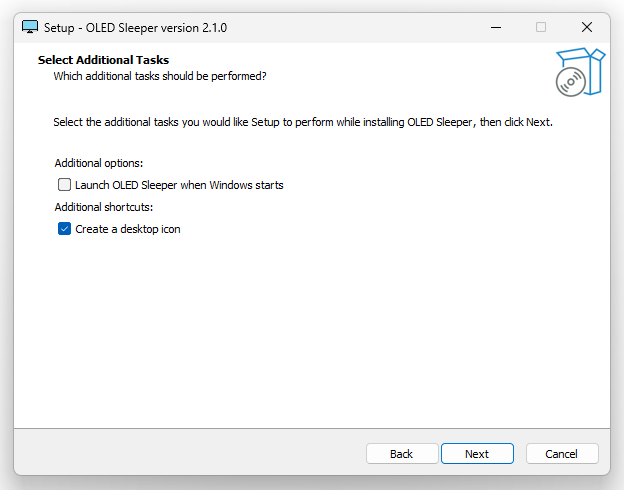Click the installer box and disc icon

tap(580, 73)
